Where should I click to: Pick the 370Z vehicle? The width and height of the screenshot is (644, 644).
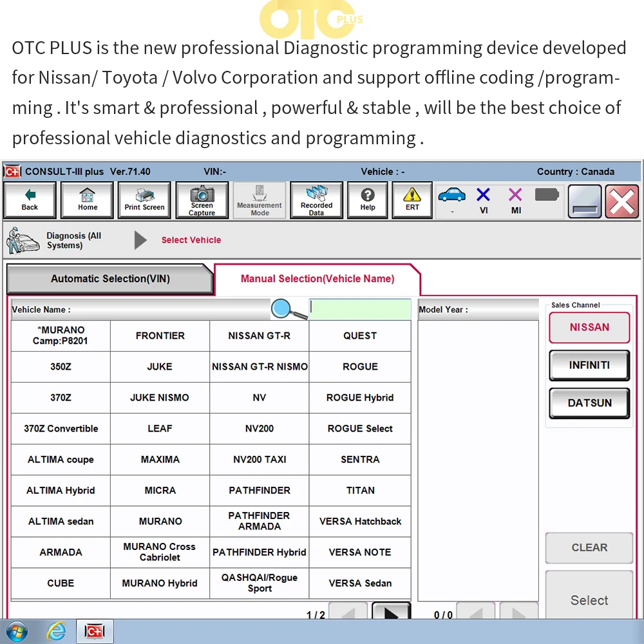61,397
